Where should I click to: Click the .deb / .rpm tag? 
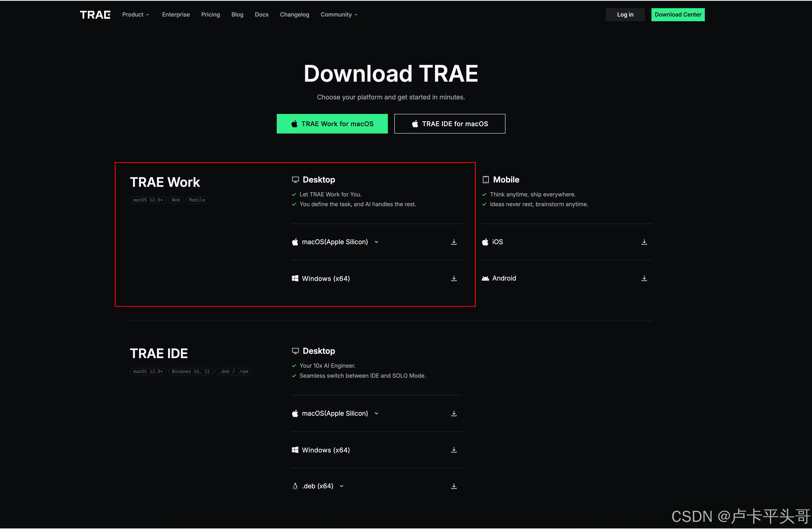[233, 371]
